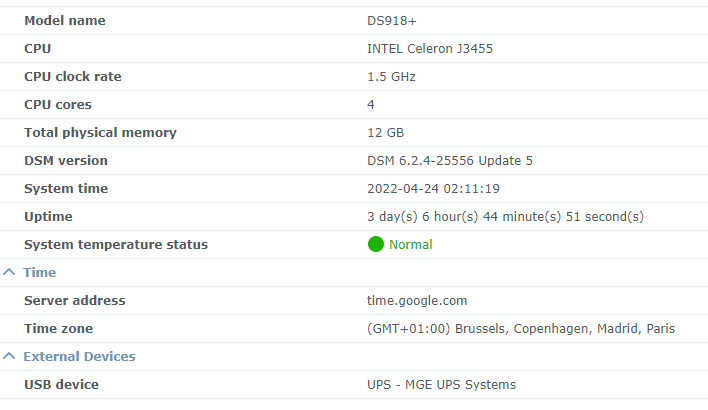Click the INTEL Celeron J3455 value
Viewport: 708px width, 410px height.
click(x=430, y=48)
